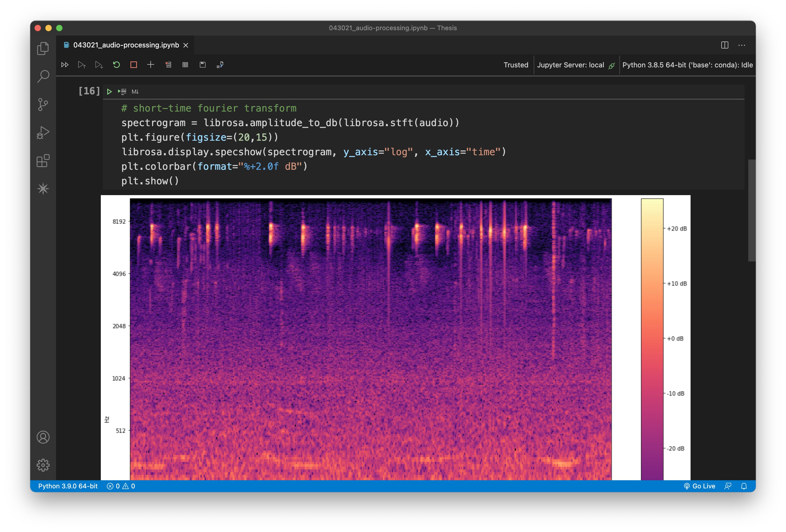This screenshot has height=532, width=786.
Task: Split the editor to the right
Action: (725, 45)
